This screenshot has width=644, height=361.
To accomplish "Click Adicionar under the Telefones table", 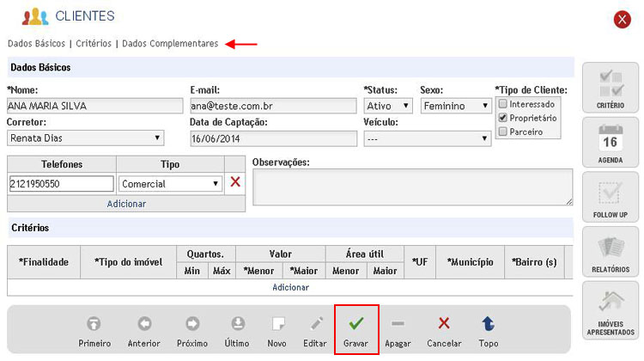I will click(126, 204).
